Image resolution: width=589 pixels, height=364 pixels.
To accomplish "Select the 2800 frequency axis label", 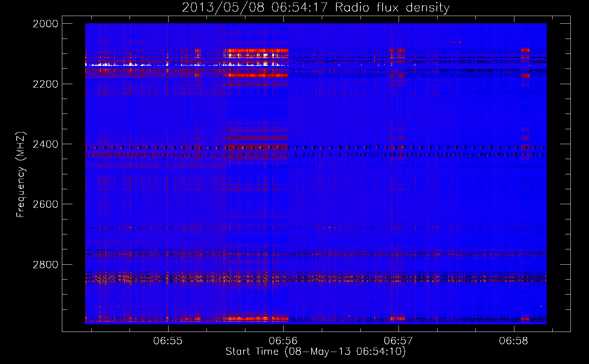I will tap(46, 265).
